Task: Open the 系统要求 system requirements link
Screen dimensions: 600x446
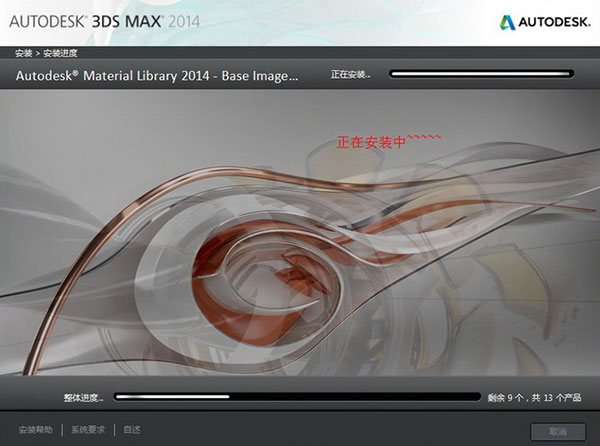Action: tap(88, 430)
